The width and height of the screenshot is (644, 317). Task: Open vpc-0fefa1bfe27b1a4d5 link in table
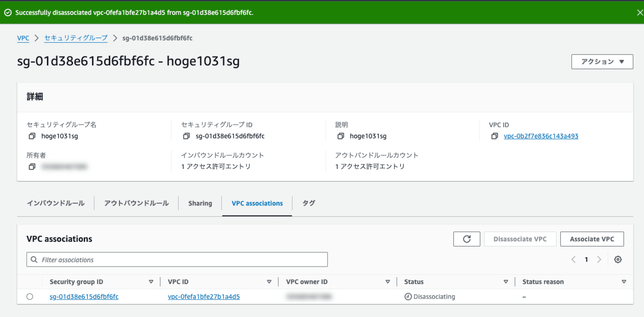point(204,296)
